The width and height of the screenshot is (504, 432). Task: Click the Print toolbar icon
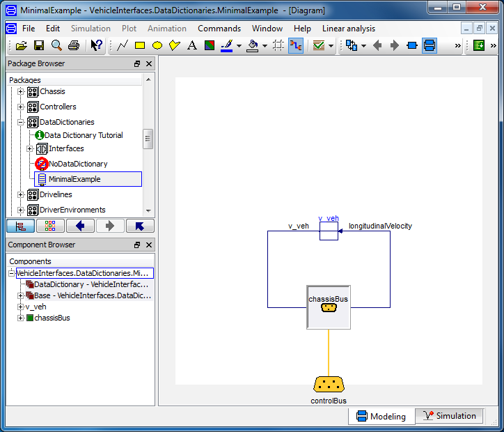point(73,46)
